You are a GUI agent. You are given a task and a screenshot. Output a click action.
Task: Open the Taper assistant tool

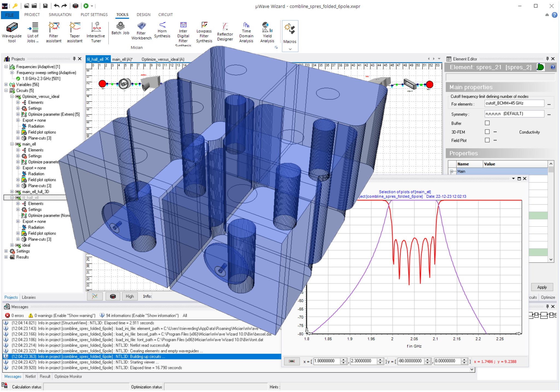coord(75,32)
